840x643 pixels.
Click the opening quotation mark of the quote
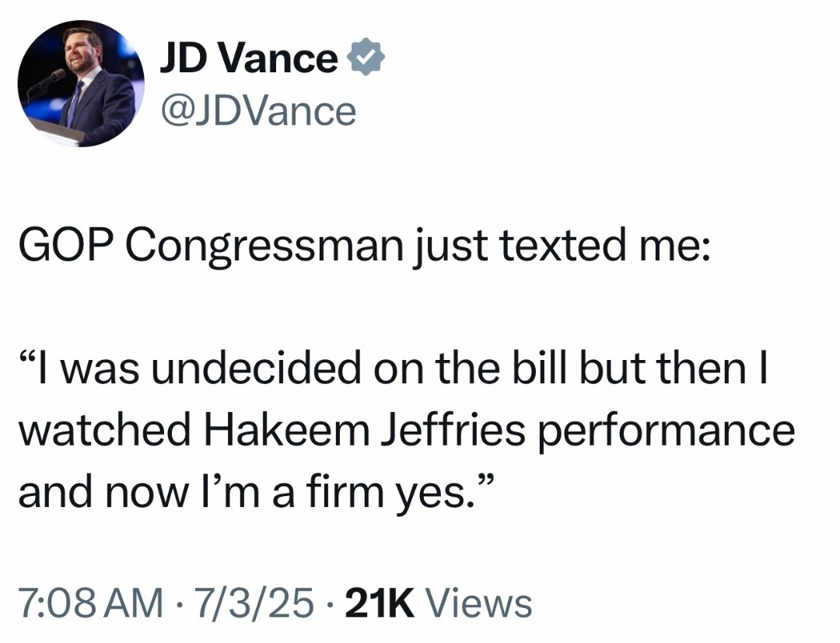click(x=27, y=358)
